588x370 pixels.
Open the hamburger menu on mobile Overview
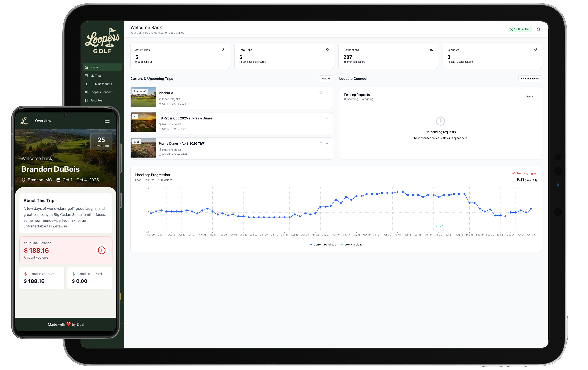(107, 120)
